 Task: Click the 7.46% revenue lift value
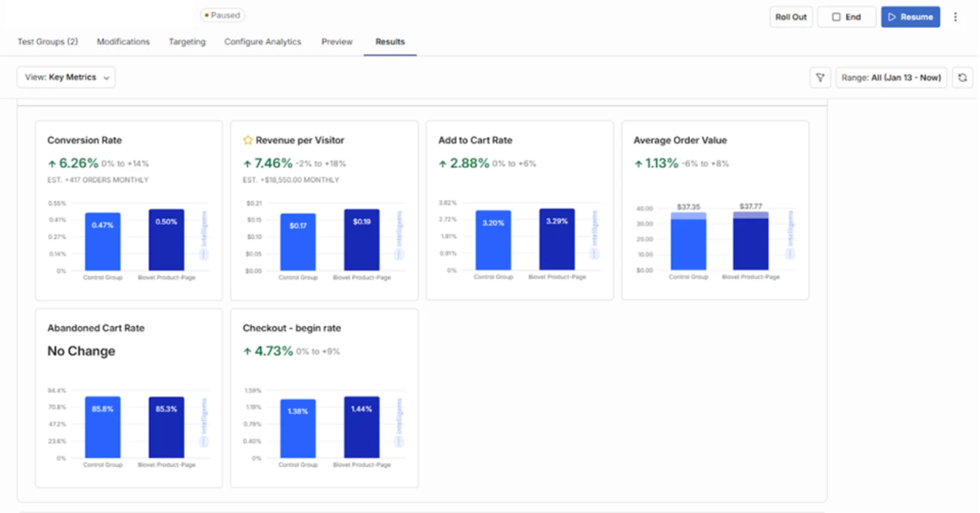click(x=273, y=163)
